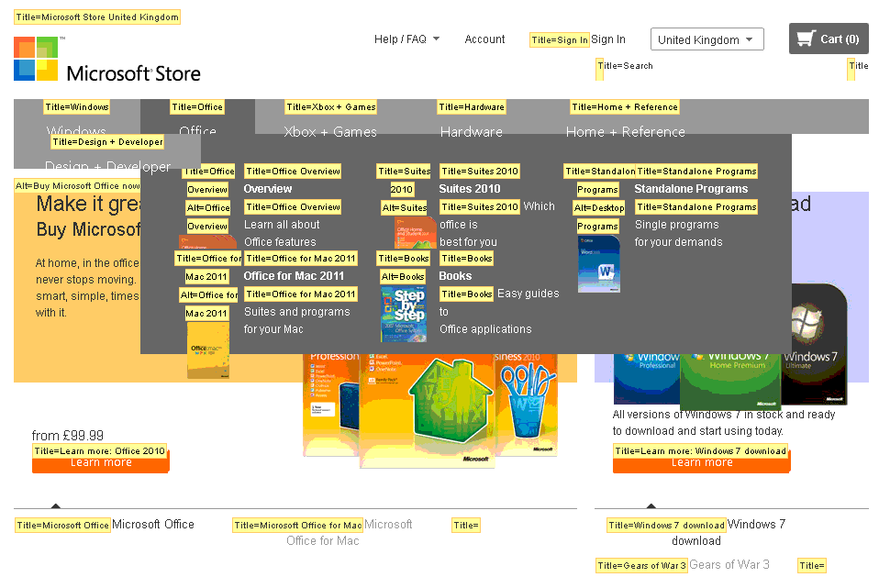Click the Gears of War 3 link

(x=729, y=565)
